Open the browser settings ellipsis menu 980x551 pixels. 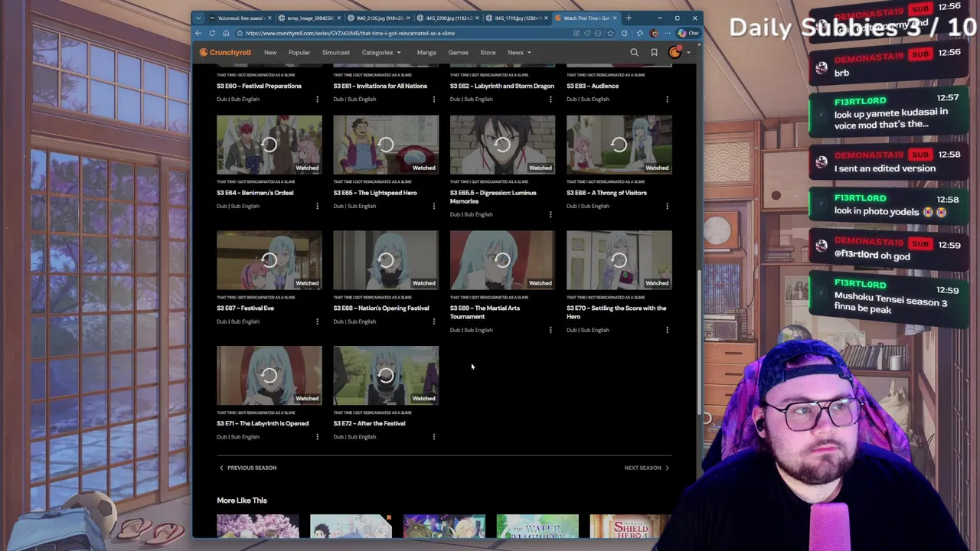tap(666, 33)
